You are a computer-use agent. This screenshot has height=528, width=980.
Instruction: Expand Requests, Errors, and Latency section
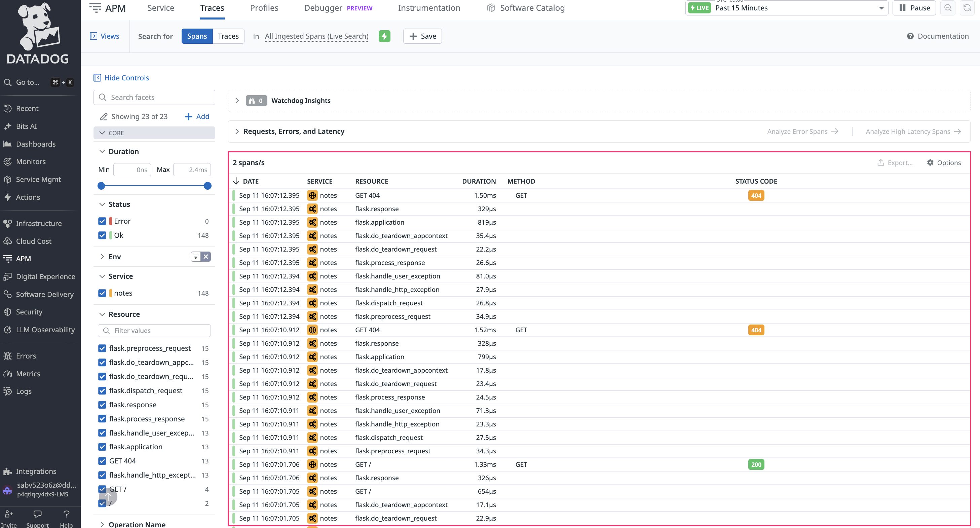(237, 131)
